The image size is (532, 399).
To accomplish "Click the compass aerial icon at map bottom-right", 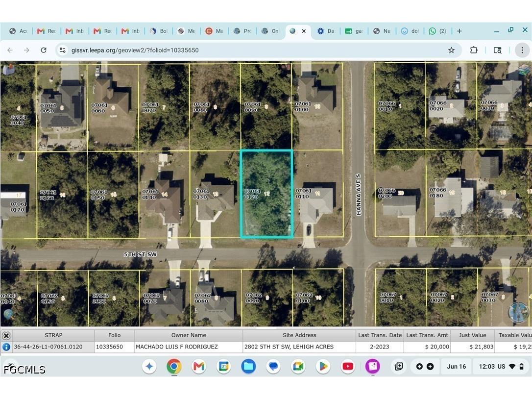I will point(518,312).
